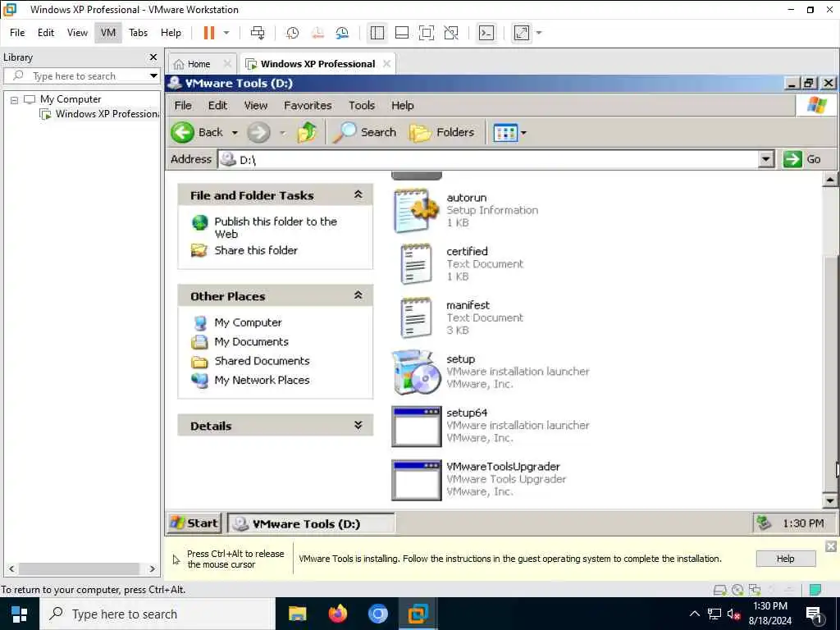Viewport: 840px width, 630px height.
Task: Close the Windows XP Professional tab
Action: (x=387, y=64)
